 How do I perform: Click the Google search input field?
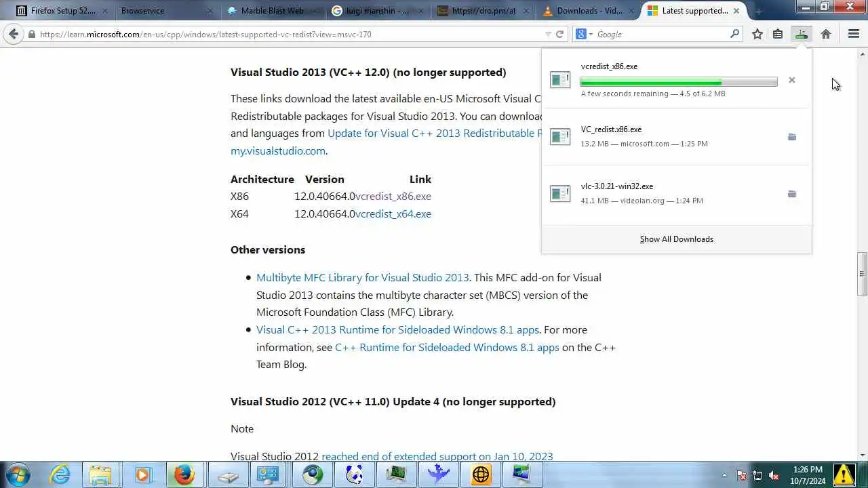(x=662, y=34)
